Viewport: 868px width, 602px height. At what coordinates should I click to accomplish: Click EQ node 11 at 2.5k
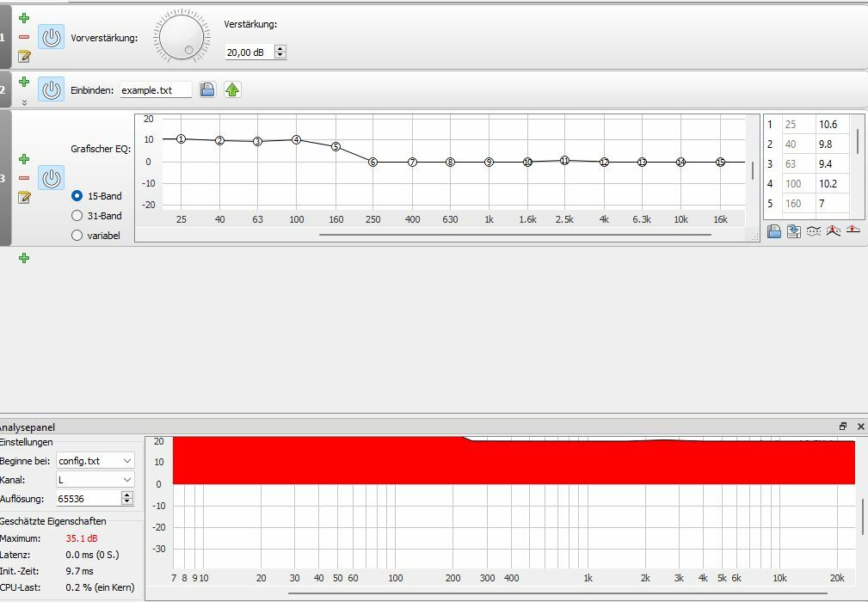pos(564,161)
